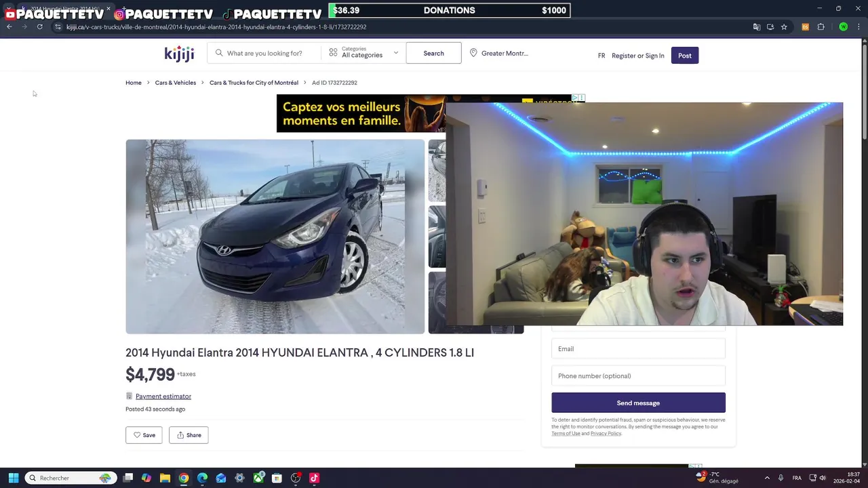Open the All categories dropdown
Image resolution: width=868 pixels, height=488 pixels.
pyautogui.click(x=363, y=53)
